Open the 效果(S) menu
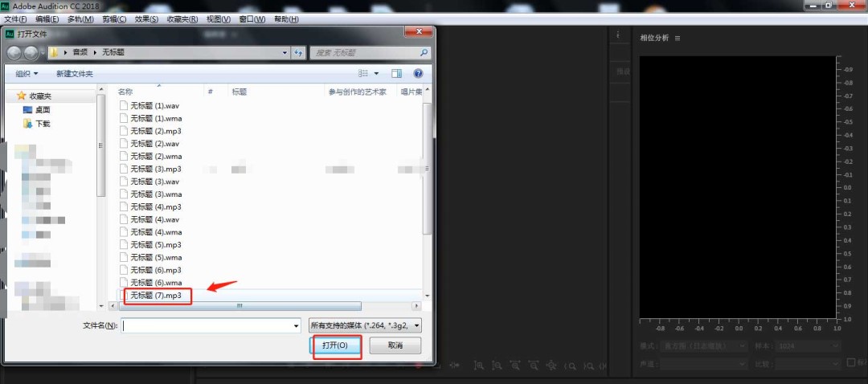Viewport: 868px width, 384px height. click(x=146, y=18)
